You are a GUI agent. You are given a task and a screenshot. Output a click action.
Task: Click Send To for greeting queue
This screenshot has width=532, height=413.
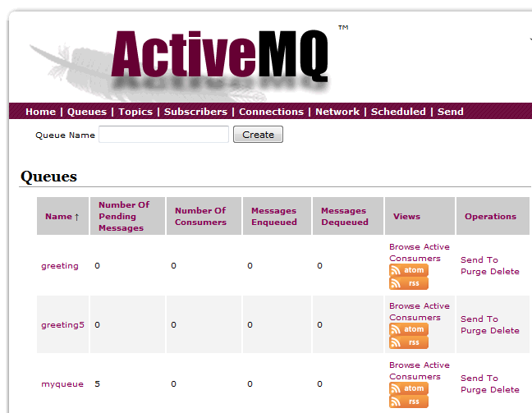point(479,260)
